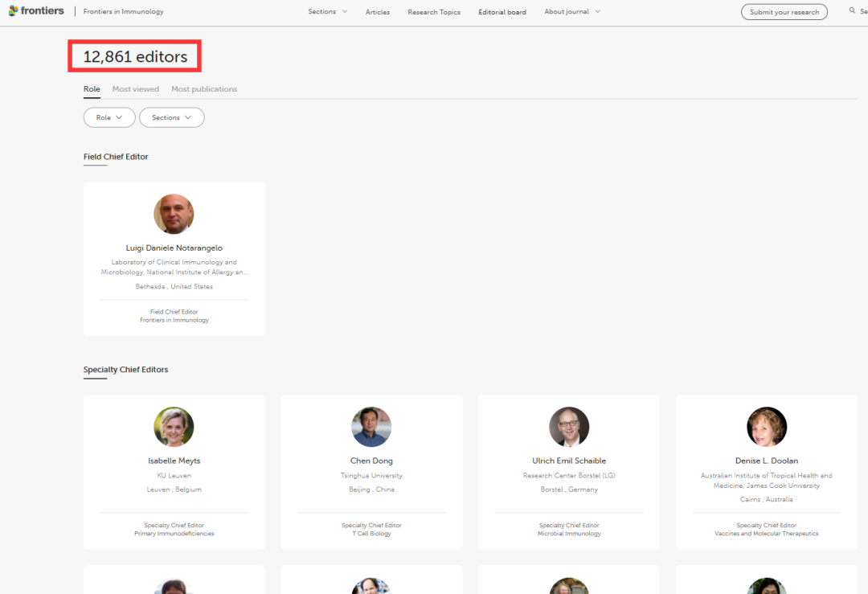Click Submit your research button
The height and width of the screenshot is (594, 868).
pos(784,12)
